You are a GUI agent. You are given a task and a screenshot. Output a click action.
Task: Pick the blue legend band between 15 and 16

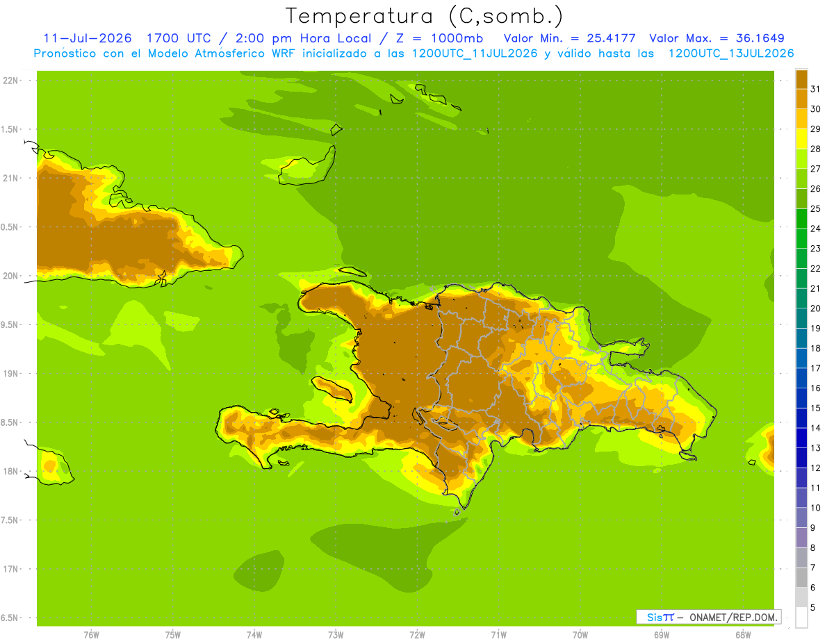coord(801,398)
